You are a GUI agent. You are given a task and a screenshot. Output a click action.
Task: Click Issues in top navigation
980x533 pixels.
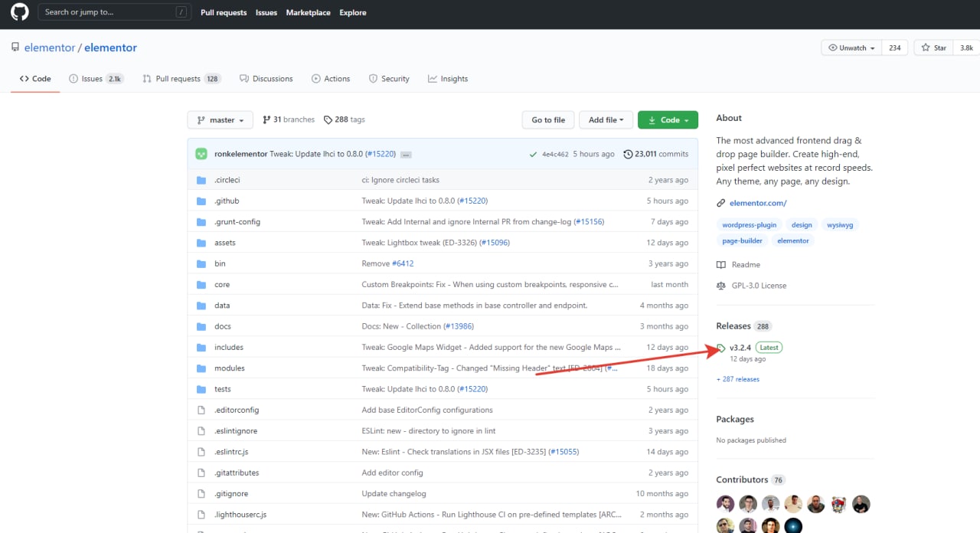266,12
